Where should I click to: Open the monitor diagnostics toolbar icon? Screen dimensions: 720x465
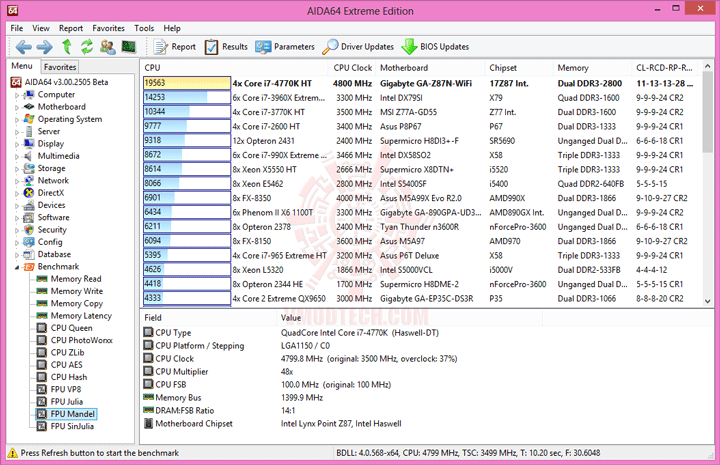[129, 47]
